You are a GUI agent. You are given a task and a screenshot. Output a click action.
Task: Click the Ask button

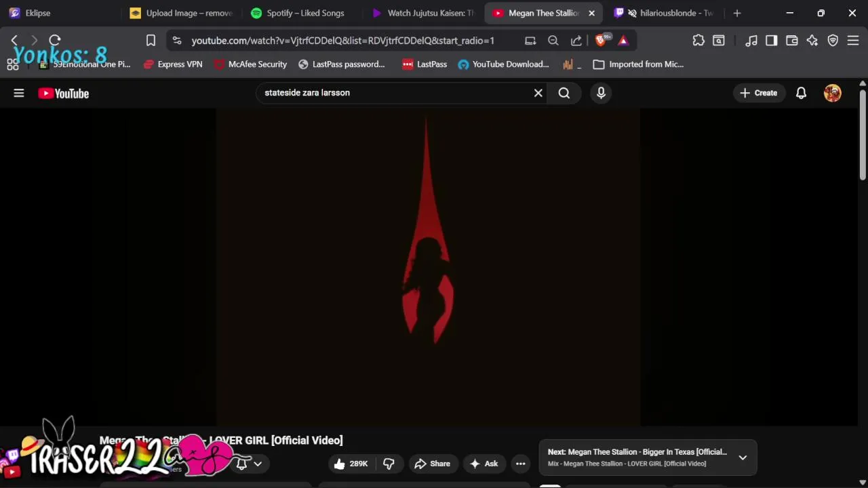click(x=484, y=464)
